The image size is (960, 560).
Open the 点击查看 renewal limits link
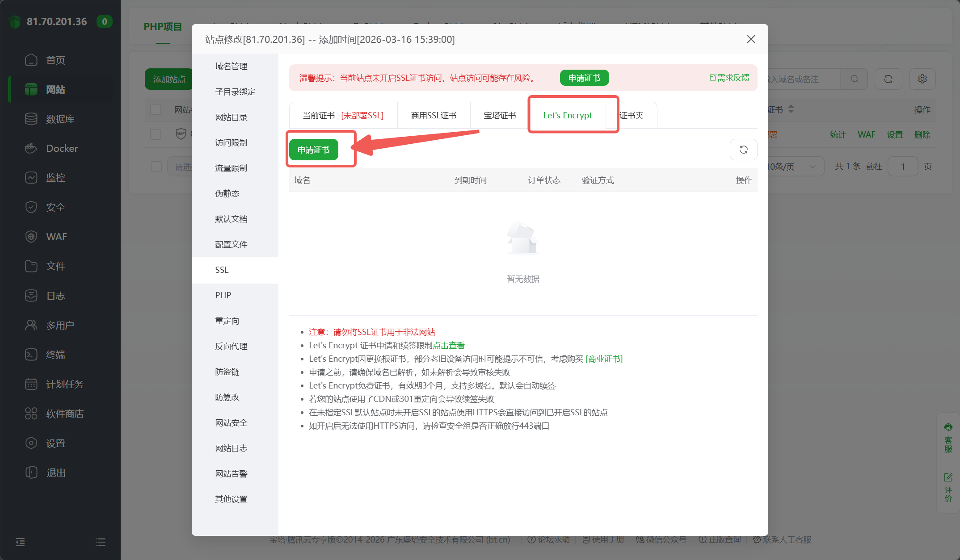pos(449,345)
